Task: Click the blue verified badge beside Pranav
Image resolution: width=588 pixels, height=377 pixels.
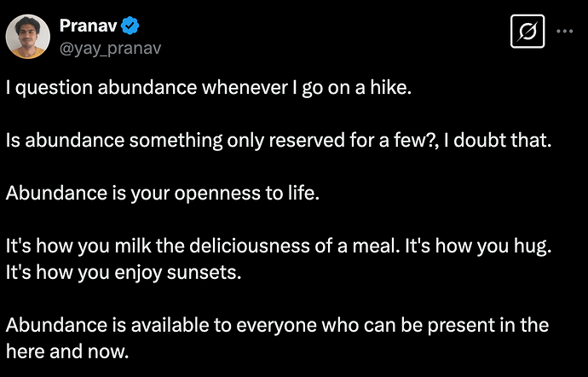Action: pos(130,26)
